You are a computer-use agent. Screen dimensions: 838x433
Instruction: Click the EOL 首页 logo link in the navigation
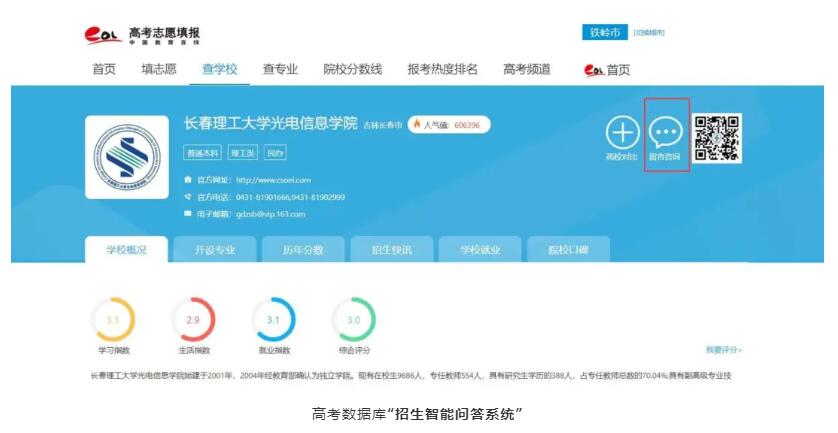coord(607,70)
